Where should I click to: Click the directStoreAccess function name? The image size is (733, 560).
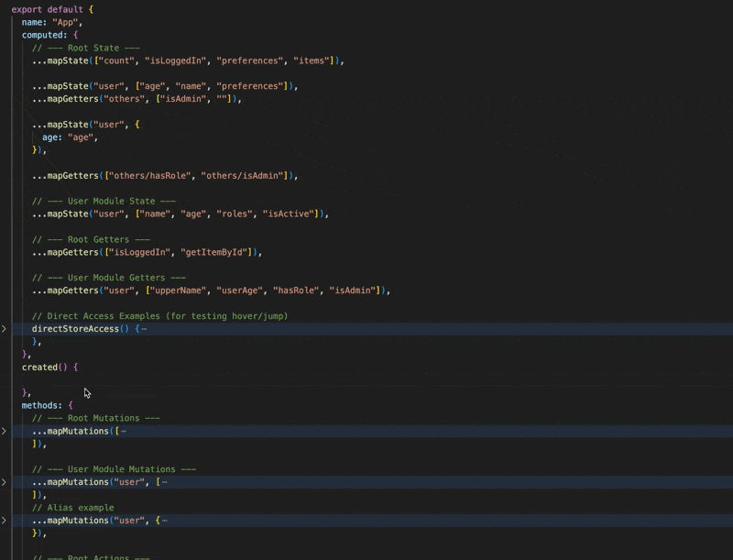click(x=75, y=329)
